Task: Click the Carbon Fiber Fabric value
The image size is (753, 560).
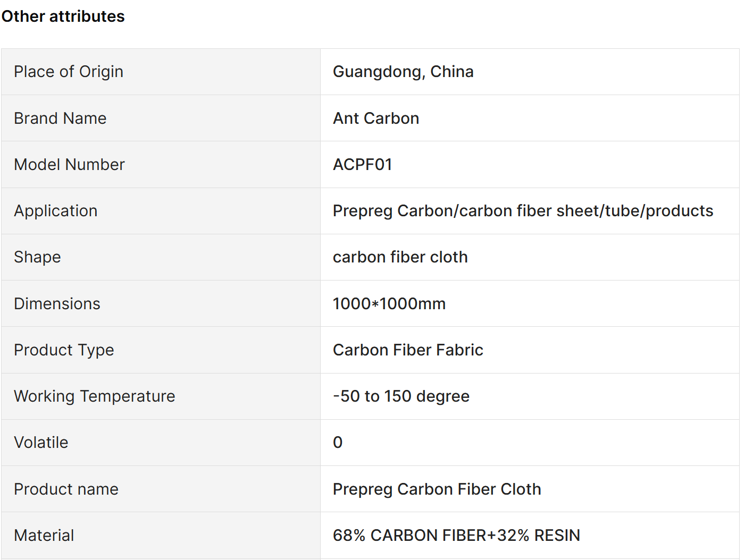Action: [408, 350]
